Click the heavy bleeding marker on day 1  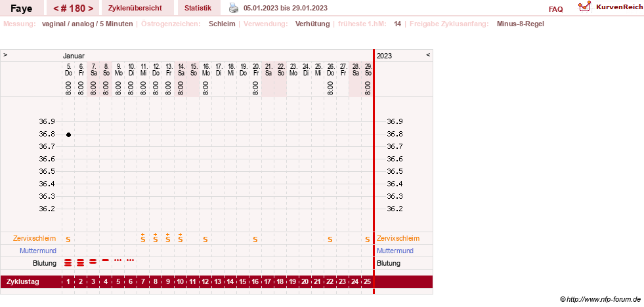click(x=68, y=263)
